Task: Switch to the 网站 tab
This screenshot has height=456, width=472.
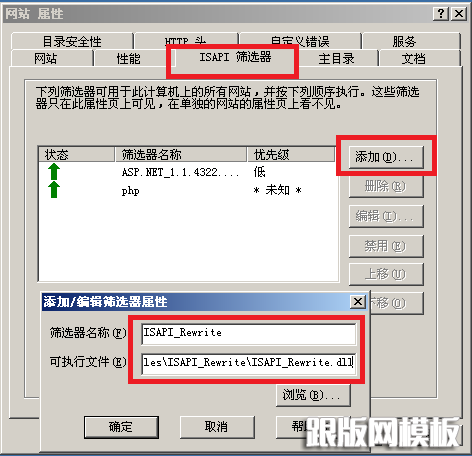Action: coord(46,59)
